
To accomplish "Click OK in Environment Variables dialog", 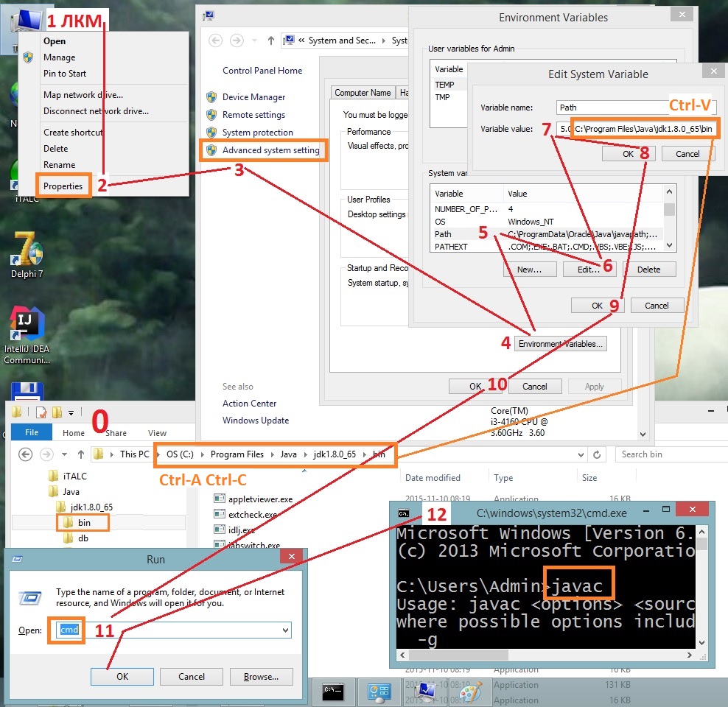I will pos(598,306).
